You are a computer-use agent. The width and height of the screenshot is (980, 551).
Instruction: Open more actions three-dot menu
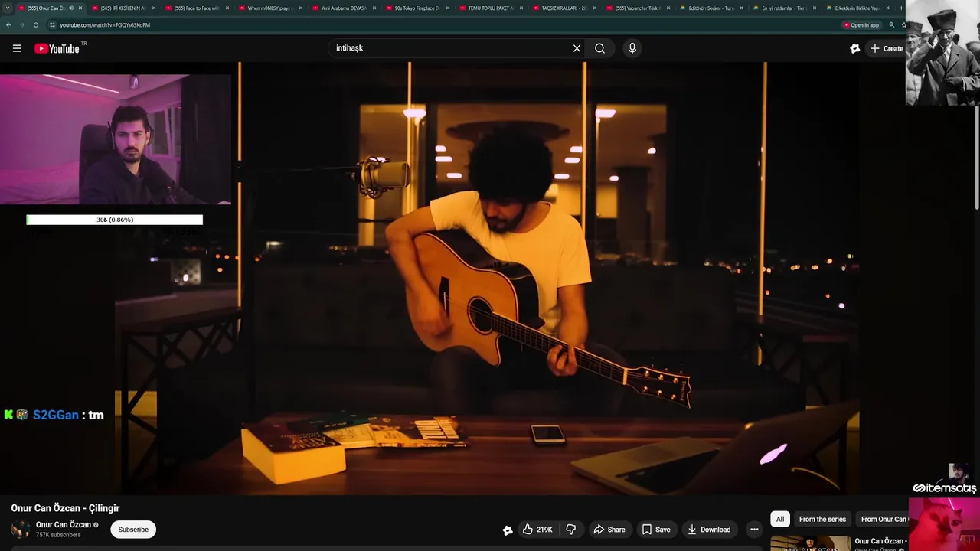(x=754, y=530)
